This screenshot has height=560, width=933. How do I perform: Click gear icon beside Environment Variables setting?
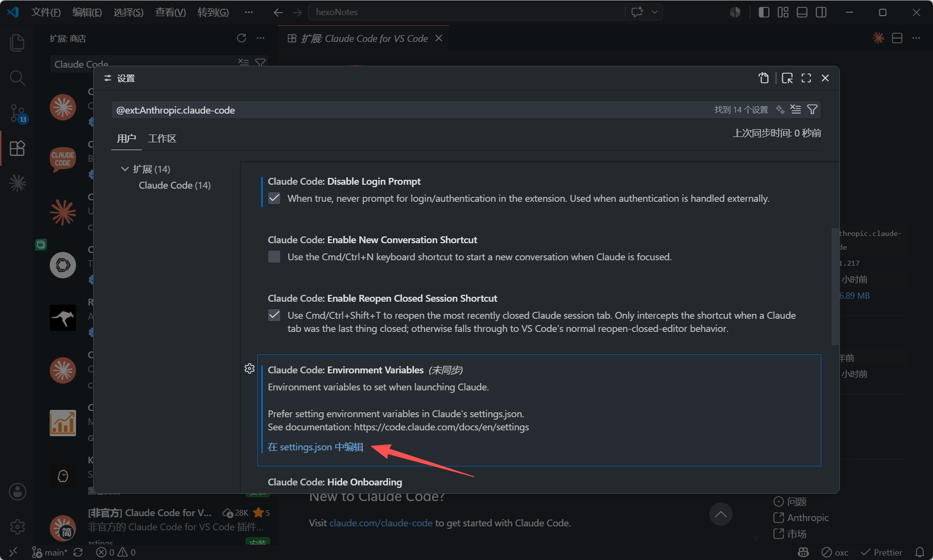click(250, 368)
